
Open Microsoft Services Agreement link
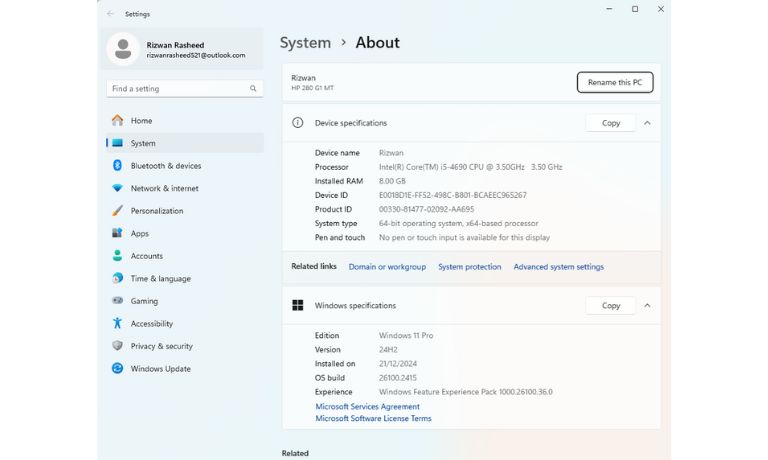tap(367, 407)
